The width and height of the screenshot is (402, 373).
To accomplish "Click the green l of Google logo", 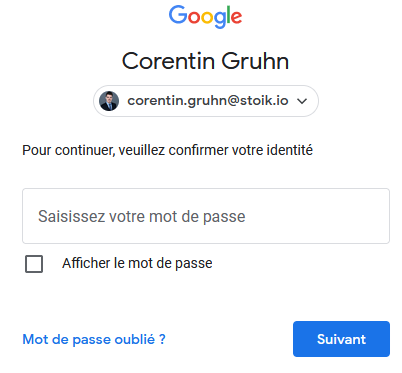I will tap(228, 15).
